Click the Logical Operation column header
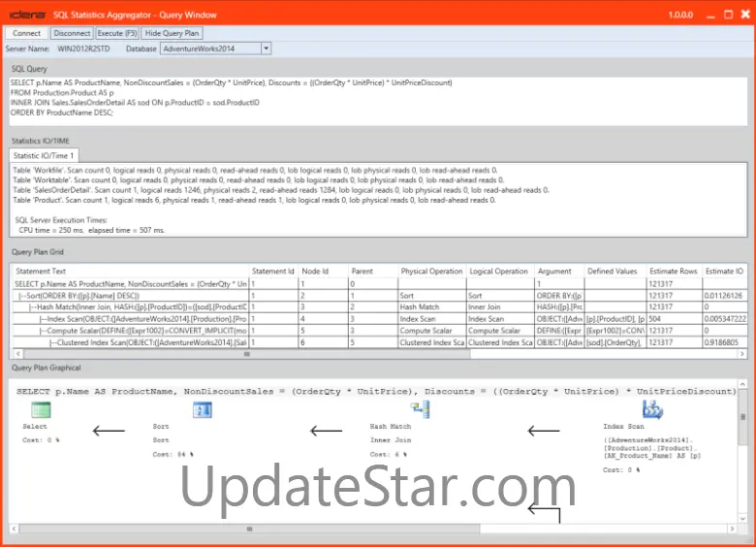Viewport: 756px width, 547px height. coord(500,272)
